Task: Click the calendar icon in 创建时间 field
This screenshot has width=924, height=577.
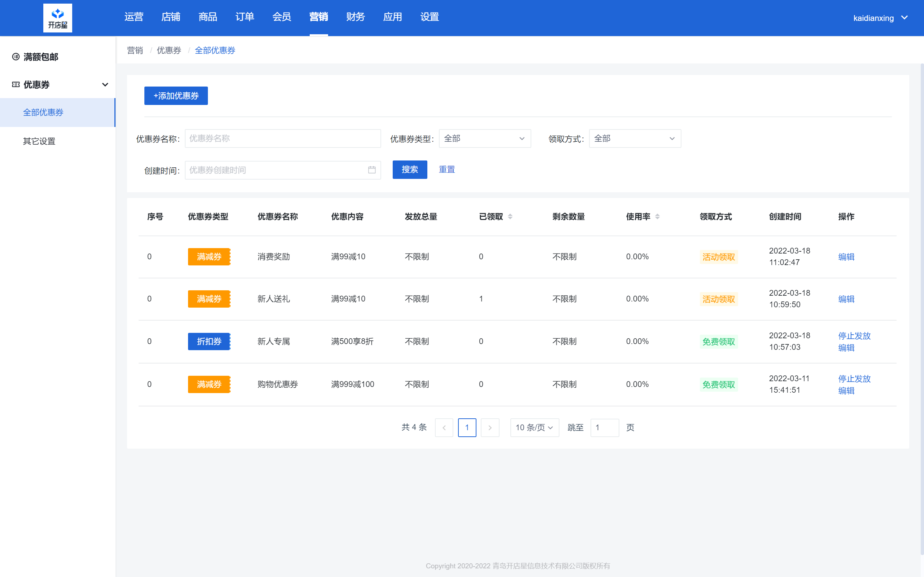Action: [x=371, y=170]
